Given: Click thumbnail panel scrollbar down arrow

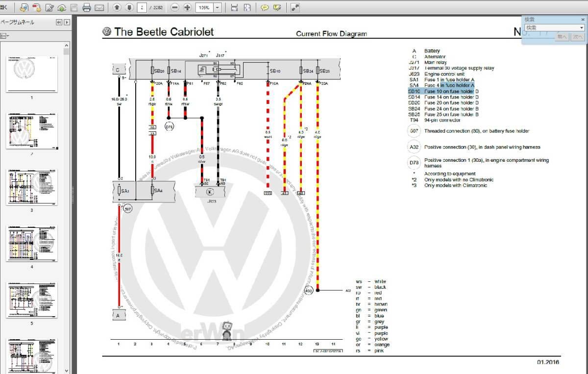Looking at the screenshot, I should pyautogui.click(x=67, y=370).
